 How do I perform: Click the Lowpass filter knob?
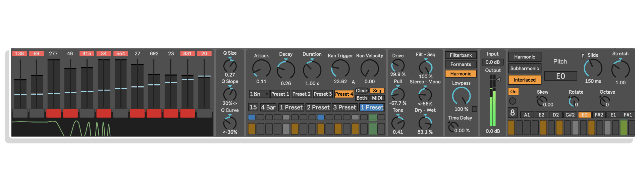pyautogui.click(x=461, y=96)
